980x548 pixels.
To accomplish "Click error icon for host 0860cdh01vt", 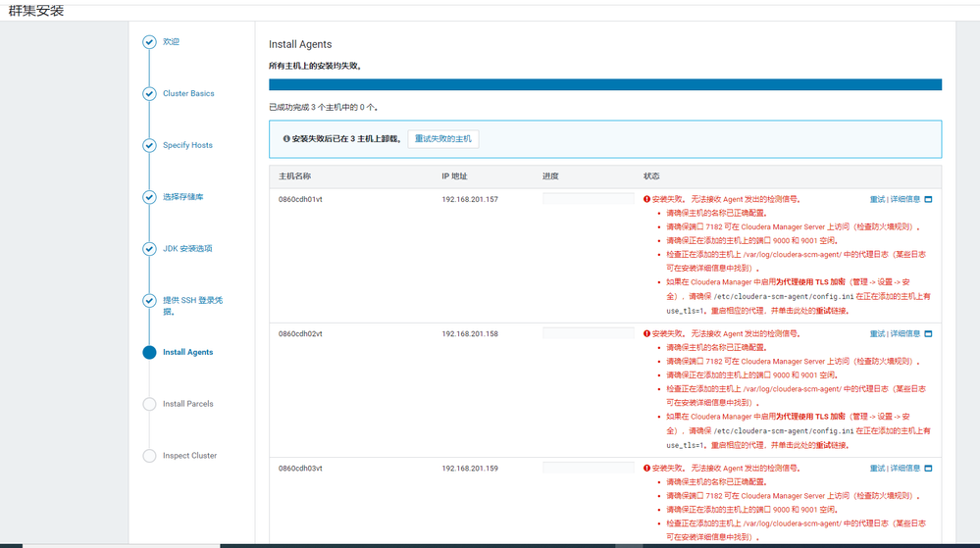I will [646, 199].
